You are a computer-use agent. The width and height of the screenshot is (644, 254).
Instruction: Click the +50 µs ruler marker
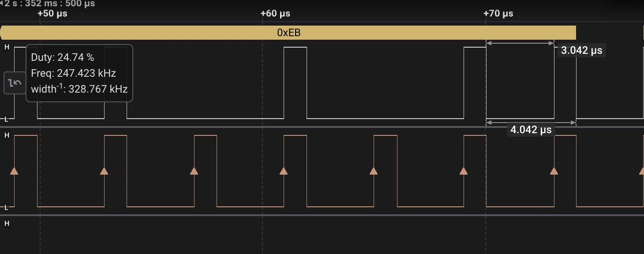click(x=52, y=13)
